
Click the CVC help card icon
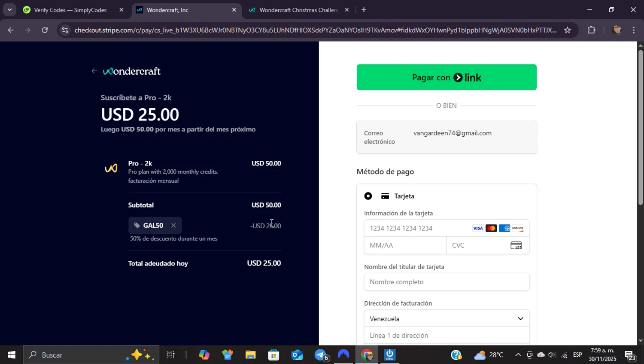[x=516, y=245]
